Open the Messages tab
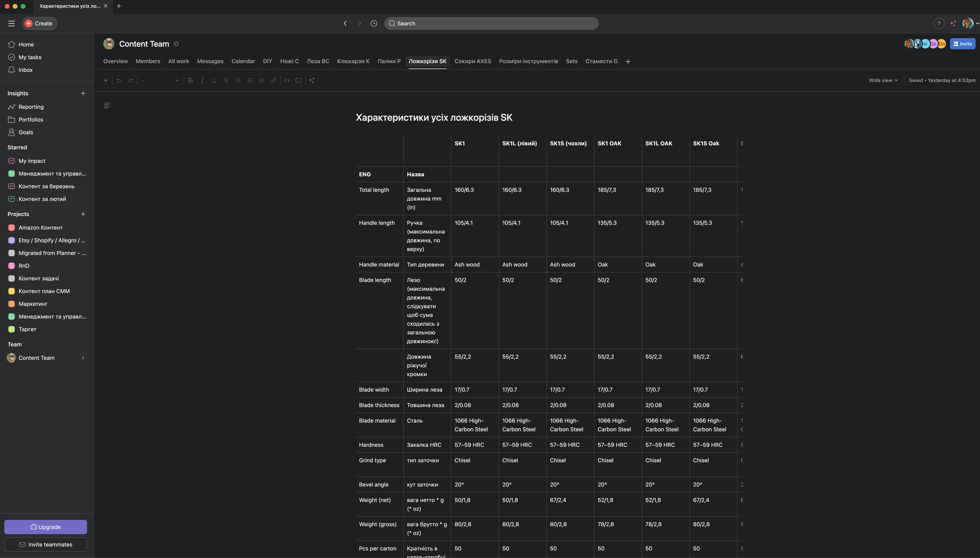This screenshot has width=980, height=558. [x=210, y=61]
